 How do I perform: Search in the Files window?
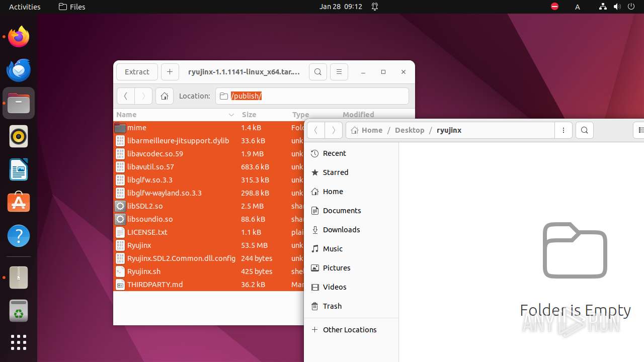point(585,130)
